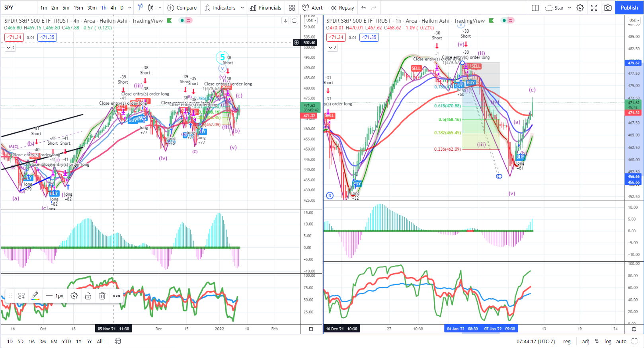
Task: Expand the 2 indicators legend in 1h chart
Action: coord(332,48)
